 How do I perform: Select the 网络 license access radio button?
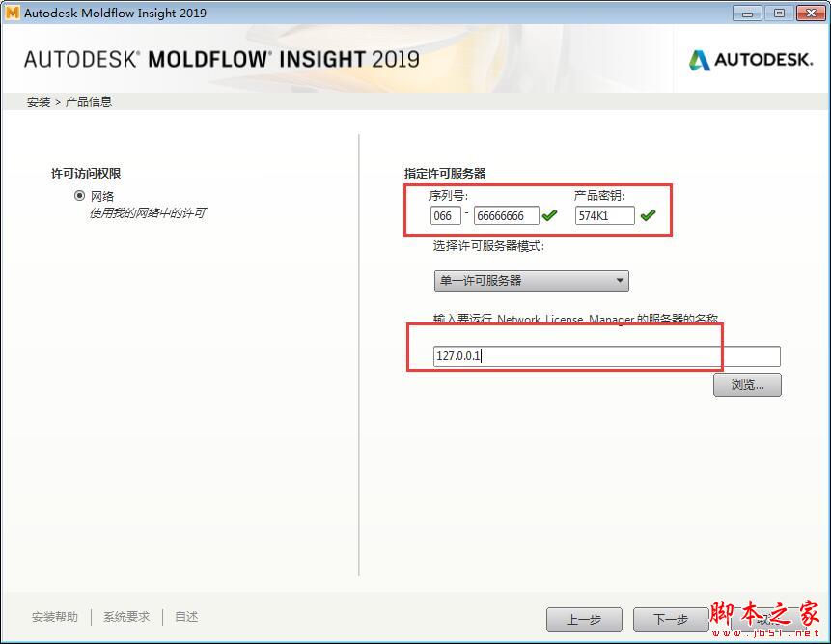(x=79, y=196)
